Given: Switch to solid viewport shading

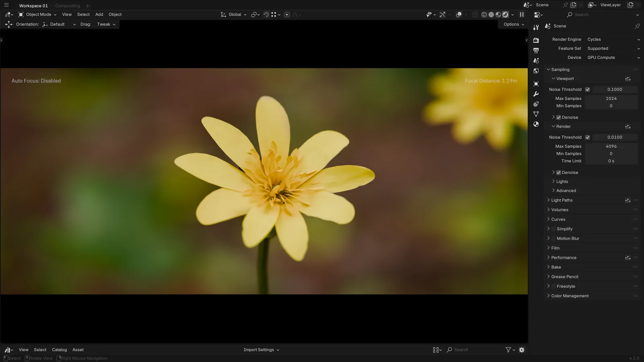Looking at the screenshot, I should 491,14.
